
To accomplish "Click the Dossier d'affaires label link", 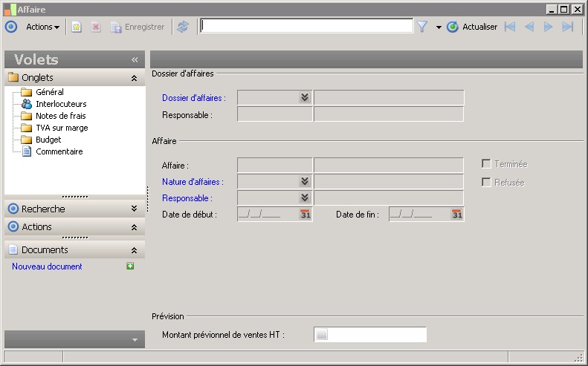I will click(194, 98).
